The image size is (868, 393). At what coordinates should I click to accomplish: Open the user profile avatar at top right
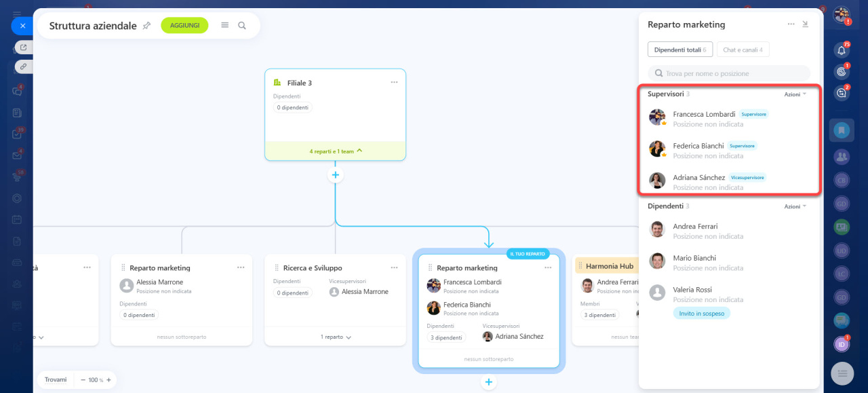(x=842, y=14)
